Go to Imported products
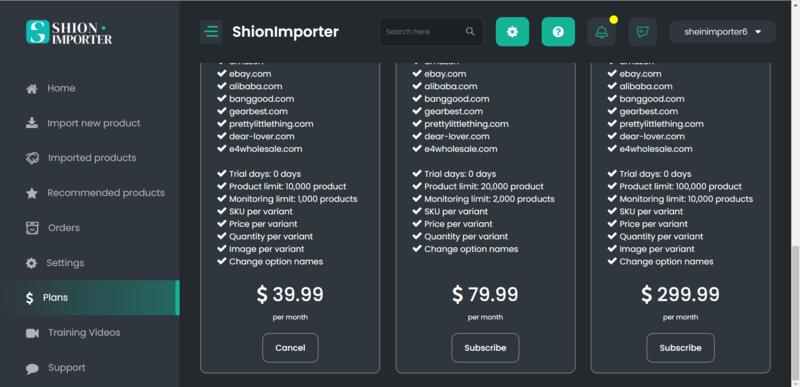 (x=90, y=158)
